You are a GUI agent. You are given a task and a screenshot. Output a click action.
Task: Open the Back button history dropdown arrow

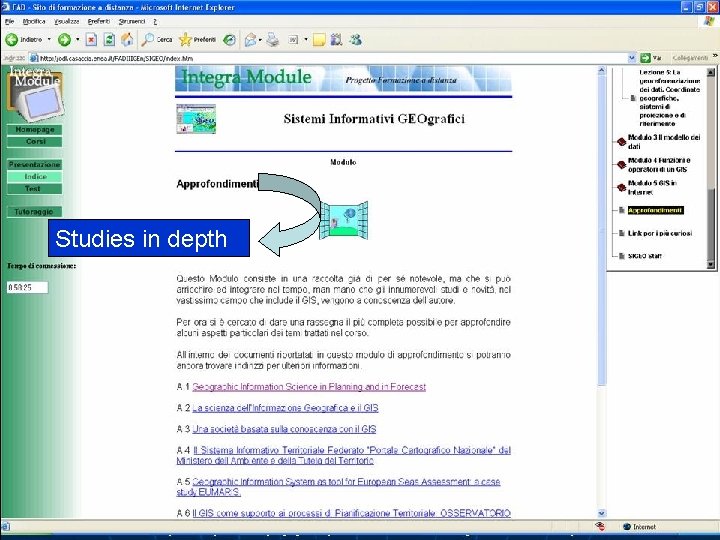49,40
